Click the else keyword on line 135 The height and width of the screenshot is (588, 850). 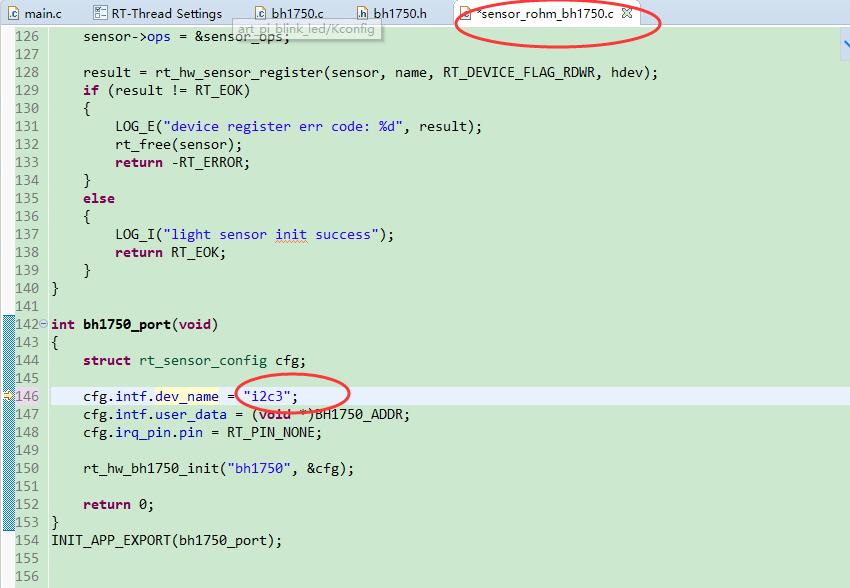(99, 198)
